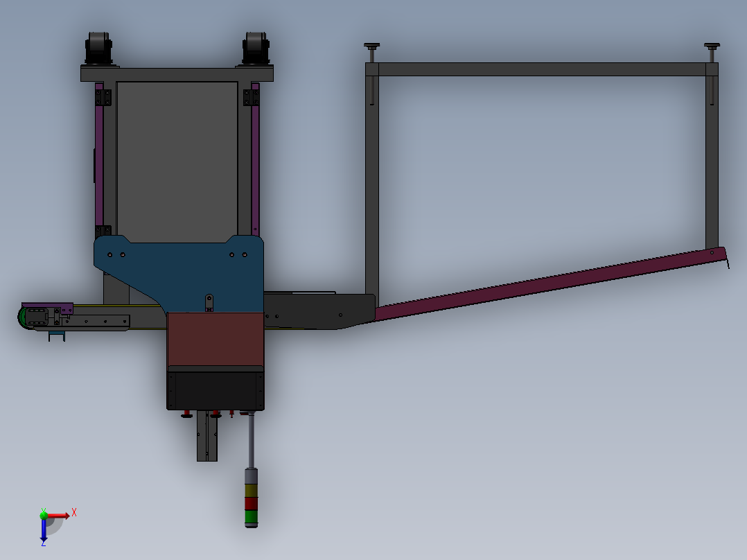Image resolution: width=747 pixels, height=560 pixels.
Task: Click the black enclosure under the maroon box
Action: (216, 390)
